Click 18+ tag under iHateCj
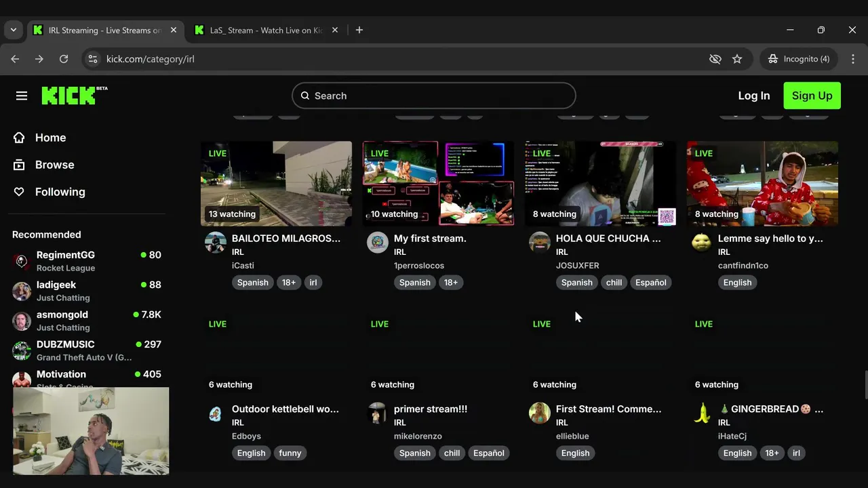Image resolution: width=868 pixels, height=488 pixels. coord(772,453)
